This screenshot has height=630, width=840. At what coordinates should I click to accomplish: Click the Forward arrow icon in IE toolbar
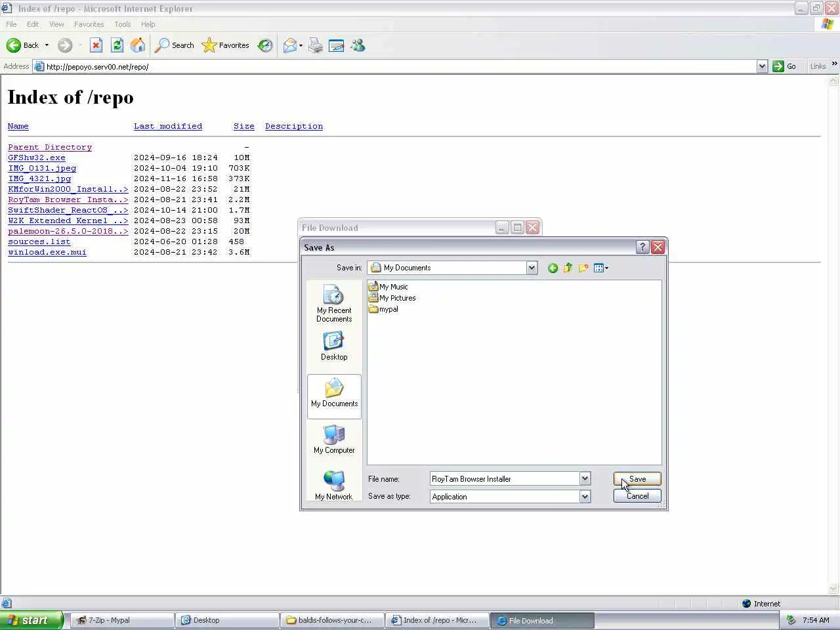[x=64, y=45]
